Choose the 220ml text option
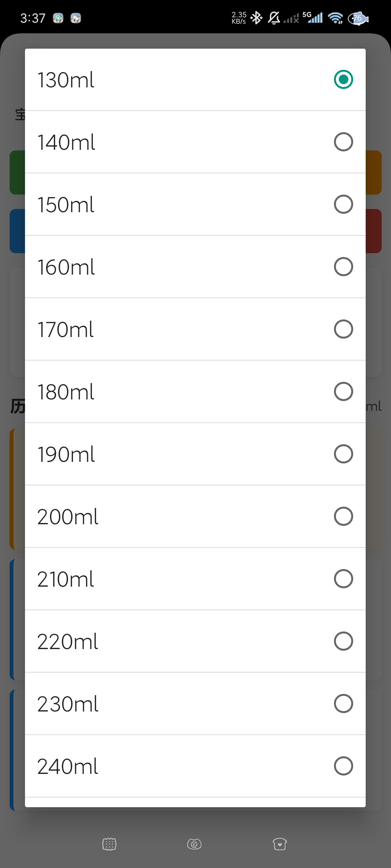Viewport: 391px width, 868px height. (x=68, y=641)
